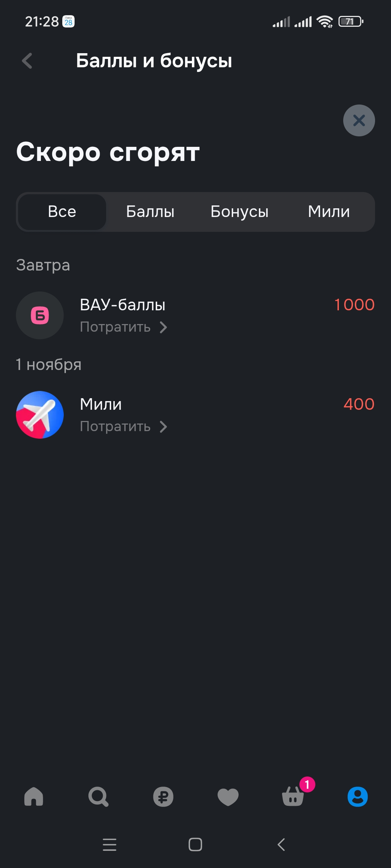The width and height of the screenshot is (391, 868).
Task: Tap the airplane Мили icon
Action: coord(40,415)
